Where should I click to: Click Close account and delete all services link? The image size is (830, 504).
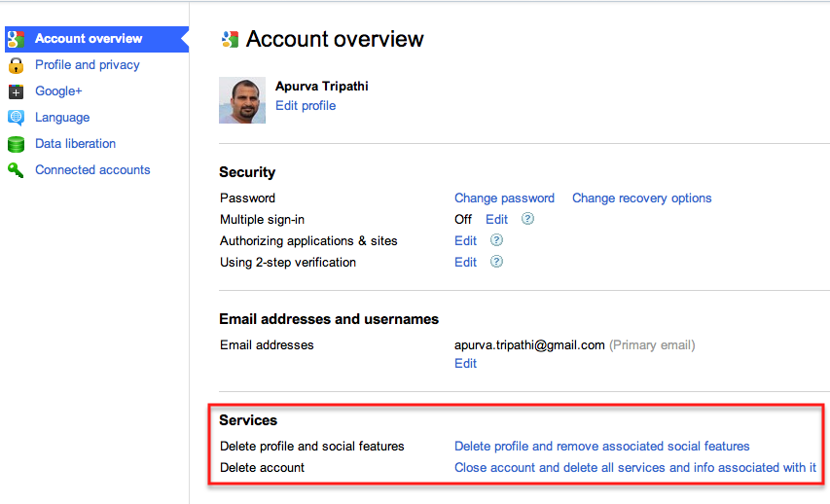[635, 467]
